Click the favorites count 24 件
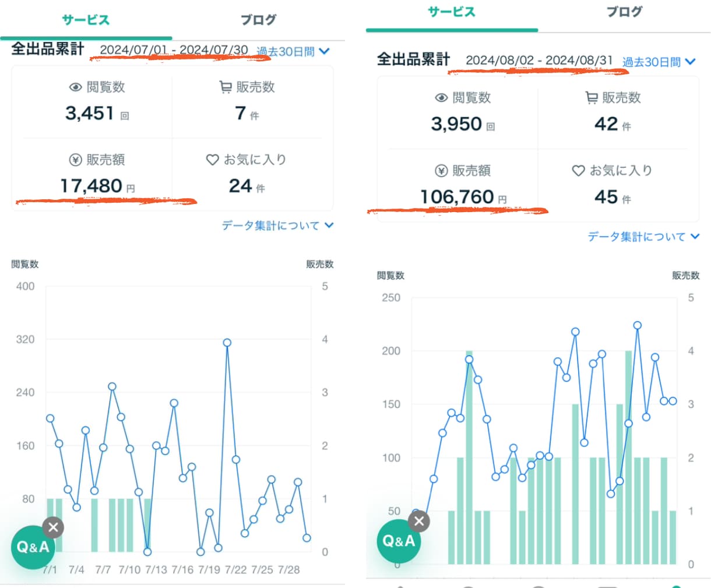Viewport: 711px width, 588px height. [247, 186]
